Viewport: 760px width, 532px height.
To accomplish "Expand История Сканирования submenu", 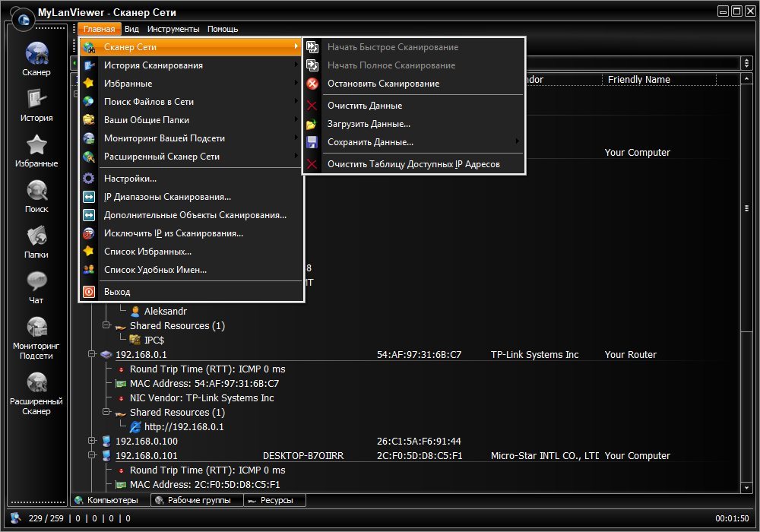I will coord(153,65).
